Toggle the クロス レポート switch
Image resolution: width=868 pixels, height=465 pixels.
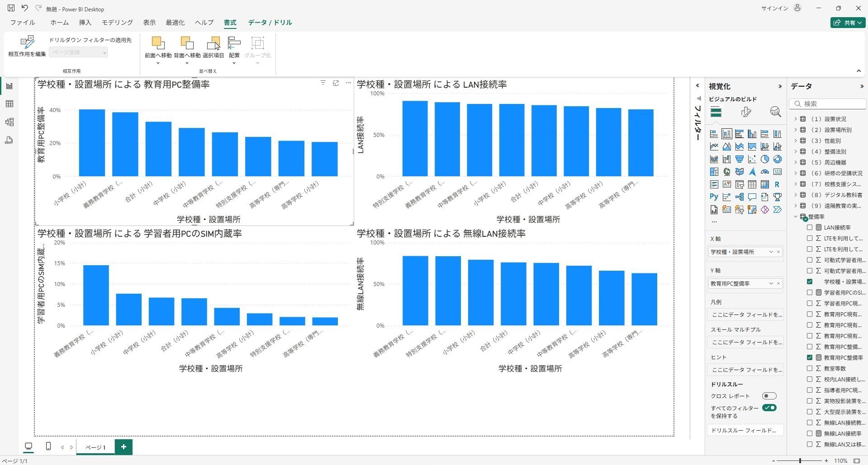tap(769, 396)
